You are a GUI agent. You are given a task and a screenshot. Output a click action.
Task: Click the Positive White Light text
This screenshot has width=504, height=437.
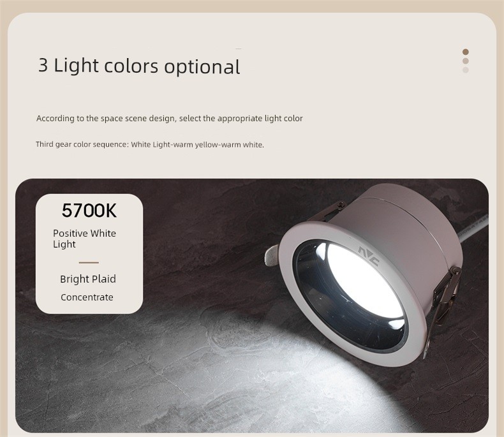point(85,239)
